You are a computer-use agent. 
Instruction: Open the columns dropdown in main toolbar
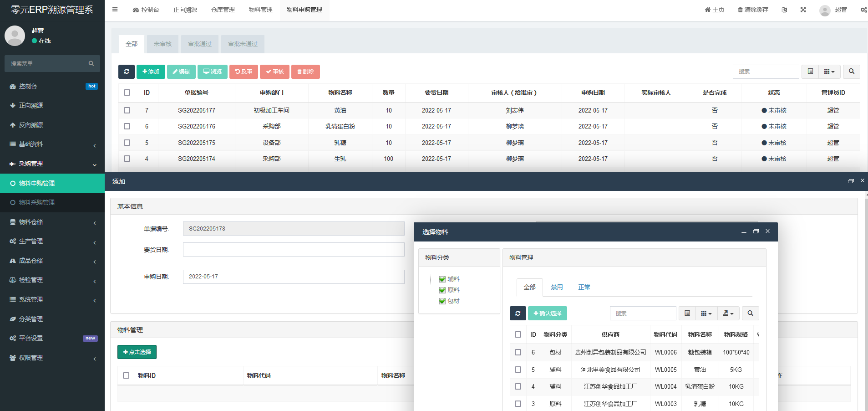point(829,72)
